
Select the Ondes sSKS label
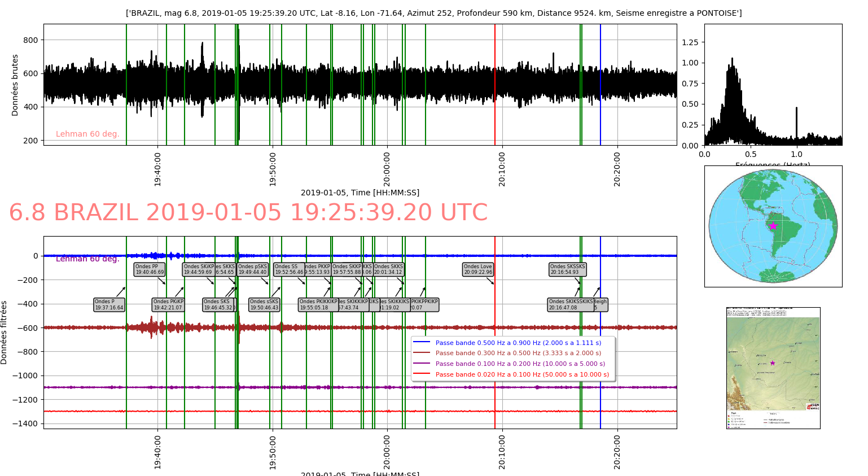click(264, 305)
